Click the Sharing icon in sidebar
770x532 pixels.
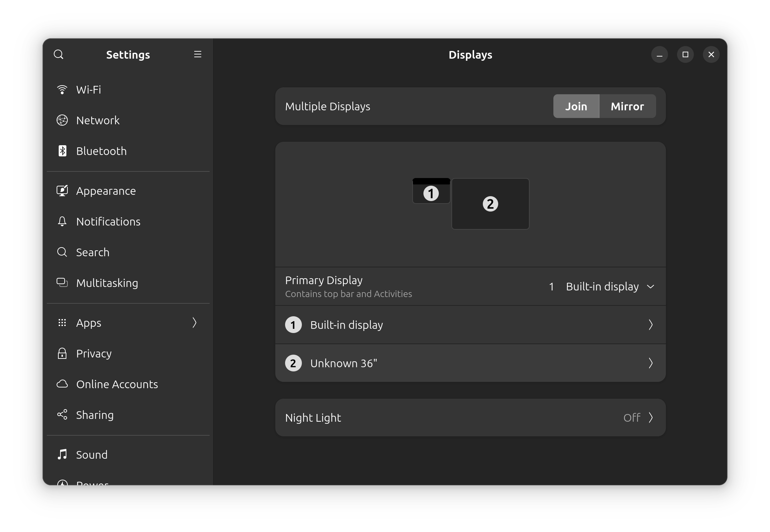pyautogui.click(x=62, y=415)
